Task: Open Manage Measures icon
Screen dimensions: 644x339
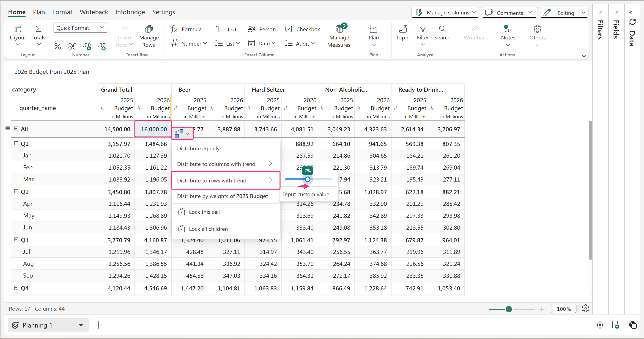Action: 339,29
